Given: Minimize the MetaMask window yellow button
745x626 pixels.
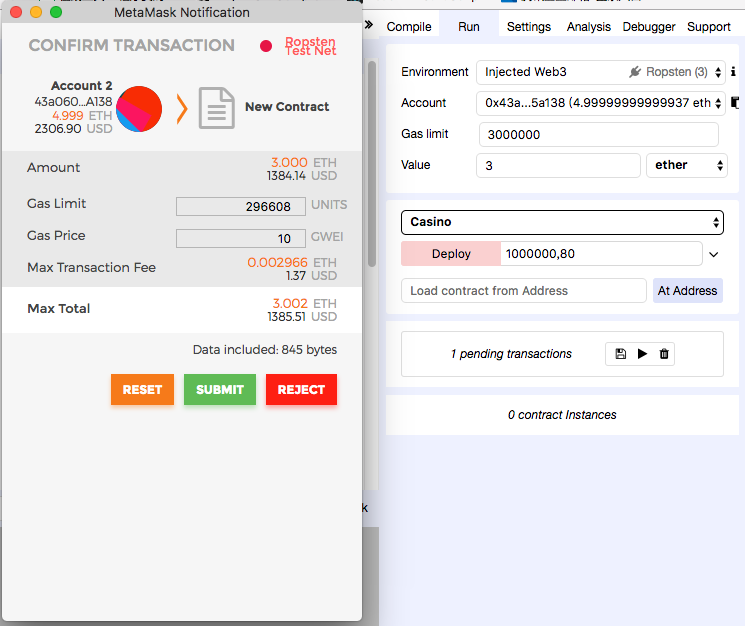Looking at the screenshot, I should coord(36,12).
